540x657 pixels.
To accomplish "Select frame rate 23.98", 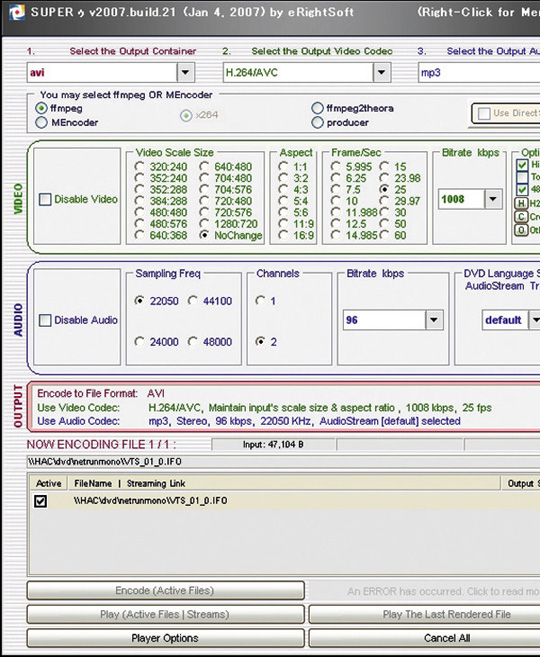I will click(x=384, y=178).
